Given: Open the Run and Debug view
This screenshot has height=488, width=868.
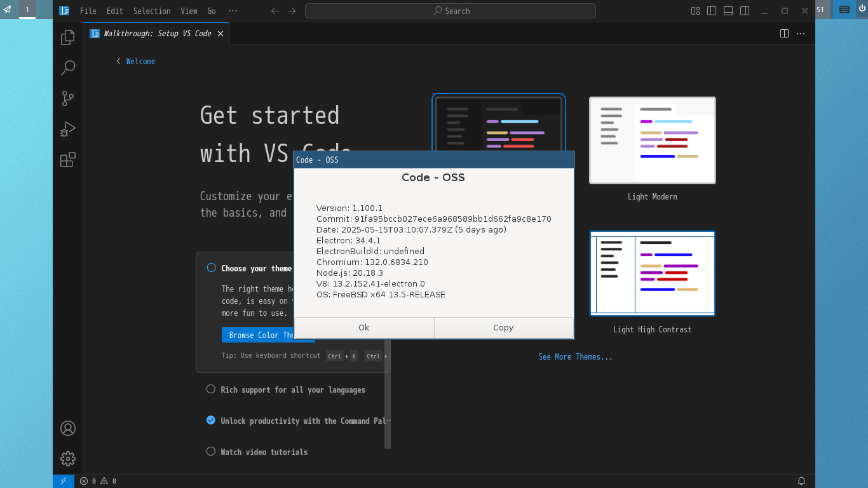Looking at the screenshot, I should (68, 129).
